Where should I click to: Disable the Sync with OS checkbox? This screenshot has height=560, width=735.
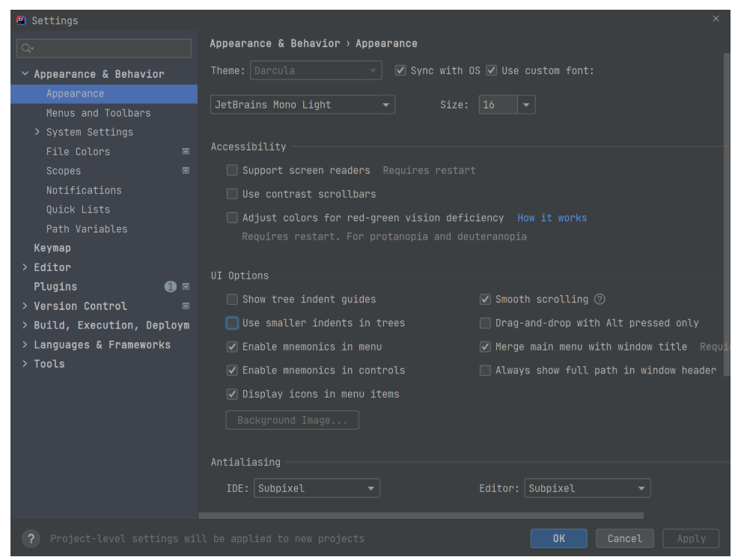[400, 70]
